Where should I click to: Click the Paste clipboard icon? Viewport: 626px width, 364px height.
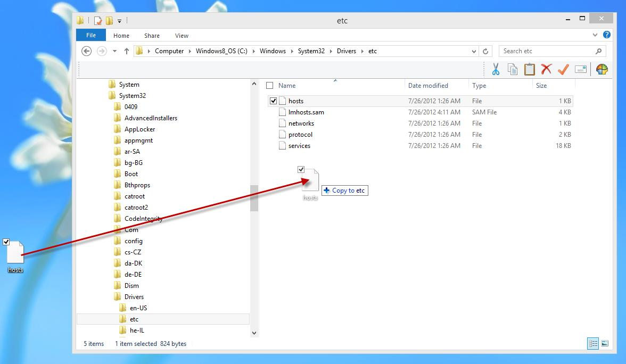[x=529, y=69]
